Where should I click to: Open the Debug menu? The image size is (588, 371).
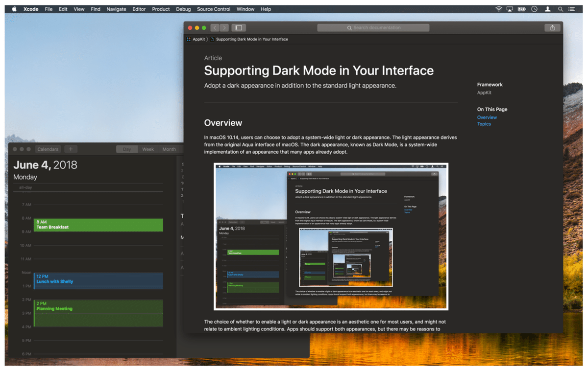[x=184, y=9]
